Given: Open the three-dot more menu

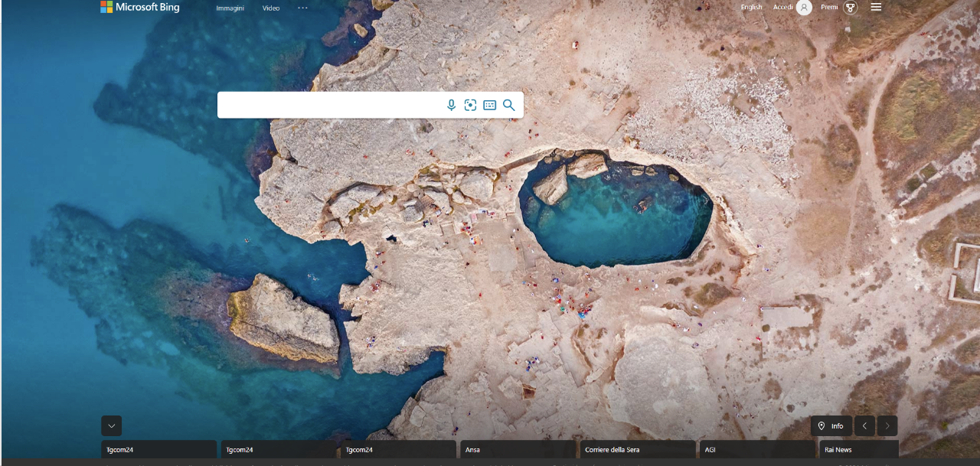Looking at the screenshot, I should (x=302, y=8).
